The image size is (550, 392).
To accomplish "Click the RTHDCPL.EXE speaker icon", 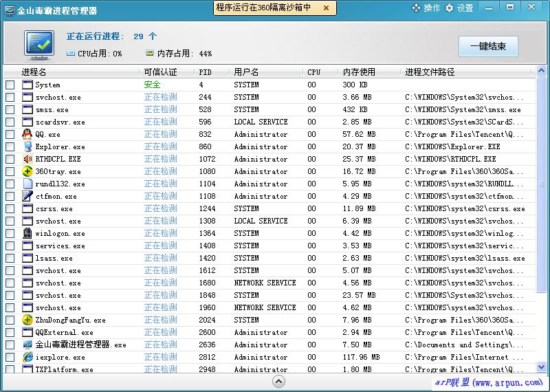I will coord(27,159).
